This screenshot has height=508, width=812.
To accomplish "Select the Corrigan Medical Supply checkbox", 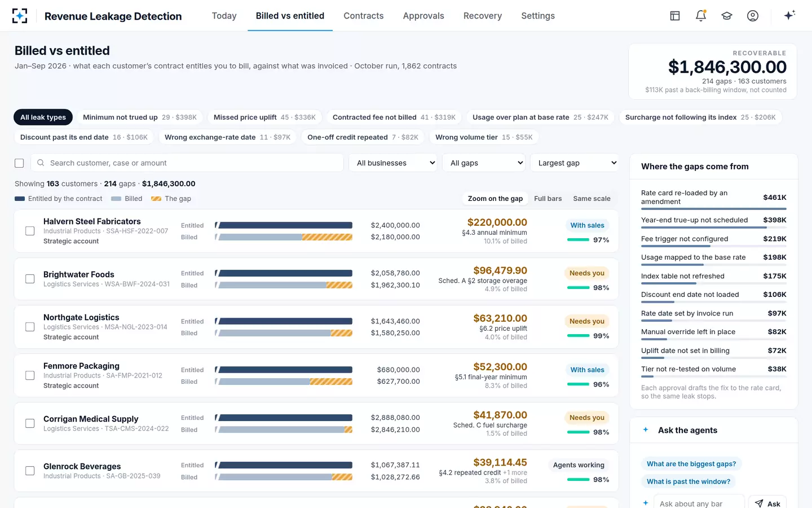I will tap(30, 423).
